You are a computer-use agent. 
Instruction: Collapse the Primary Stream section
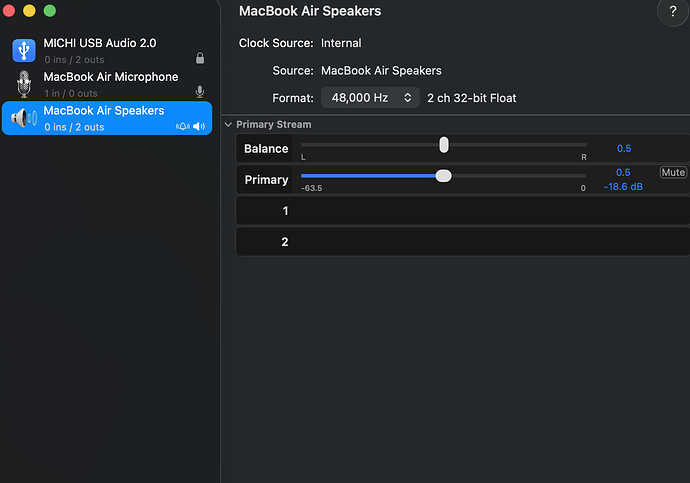coord(228,124)
